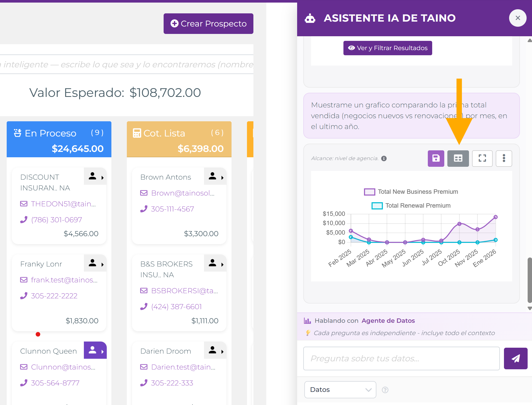The height and width of the screenshot is (405, 532).
Task: Click the Ene 2026 new business data point
Action: 495,217
